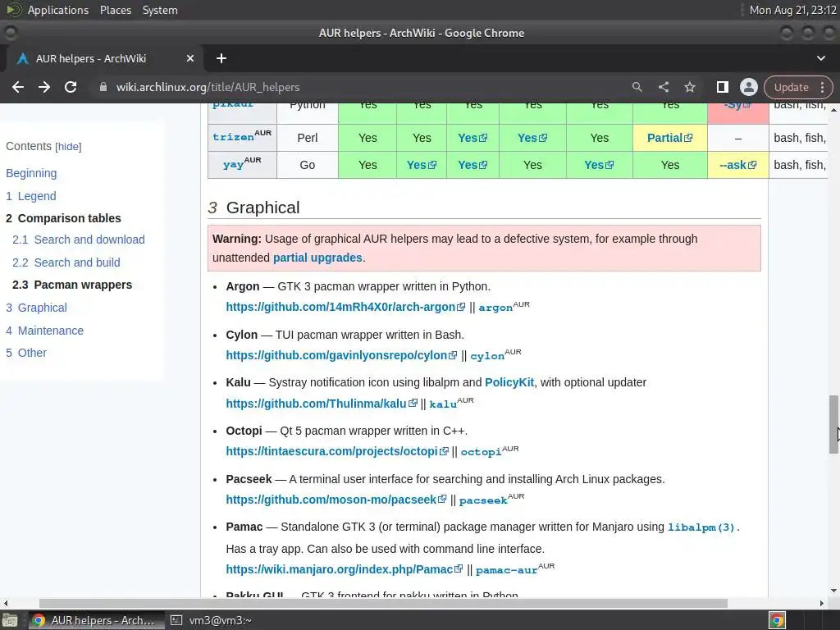
Task: Open the Places menu
Action: point(116,10)
